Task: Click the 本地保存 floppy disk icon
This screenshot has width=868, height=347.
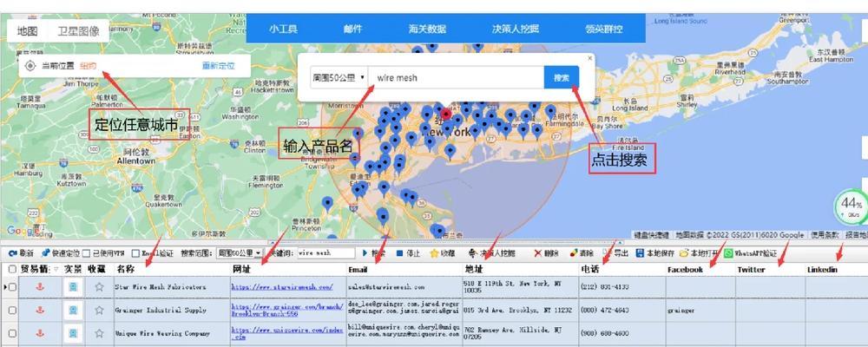Action: (x=640, y=253)
